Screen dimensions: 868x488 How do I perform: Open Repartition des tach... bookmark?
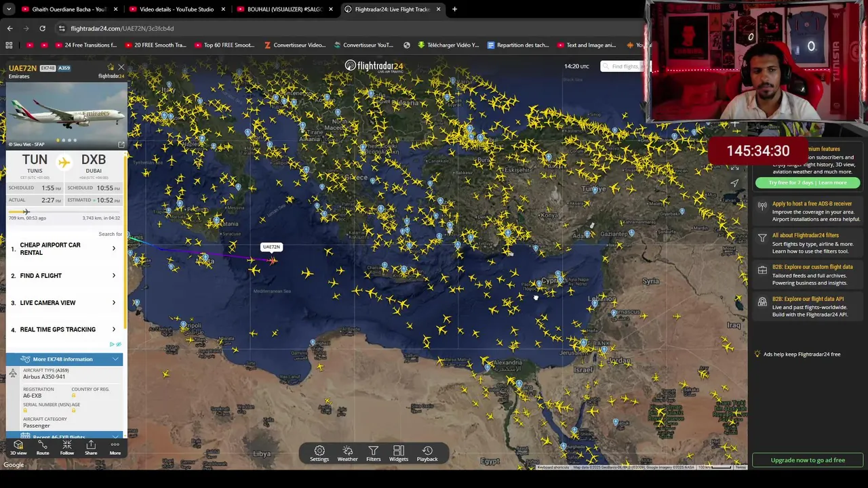point(518,45)
